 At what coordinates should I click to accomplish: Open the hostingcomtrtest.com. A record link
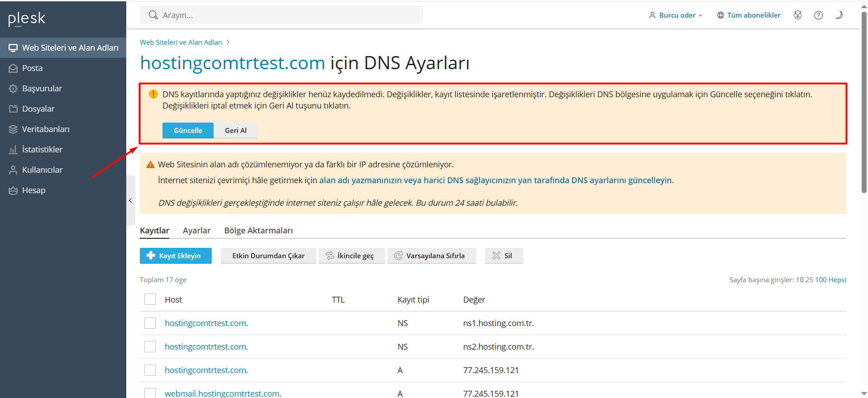pos(206,370)
